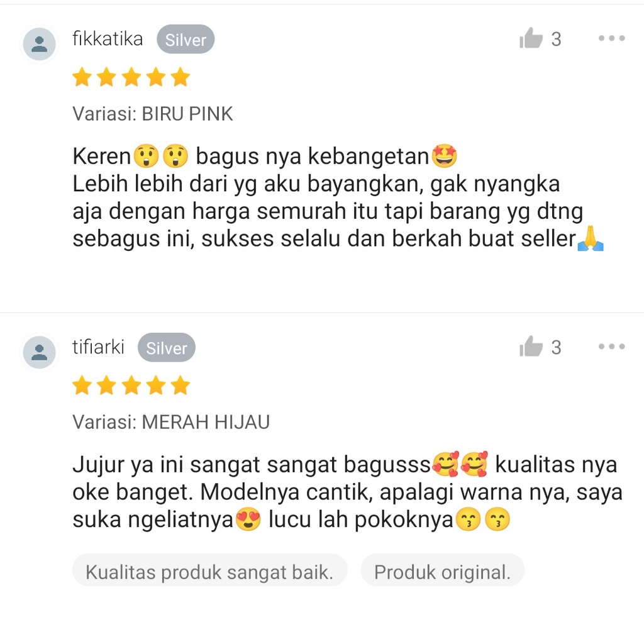Tap fikkatika's profile avatar
Viewport: 644px width, 644px height.
40,44
